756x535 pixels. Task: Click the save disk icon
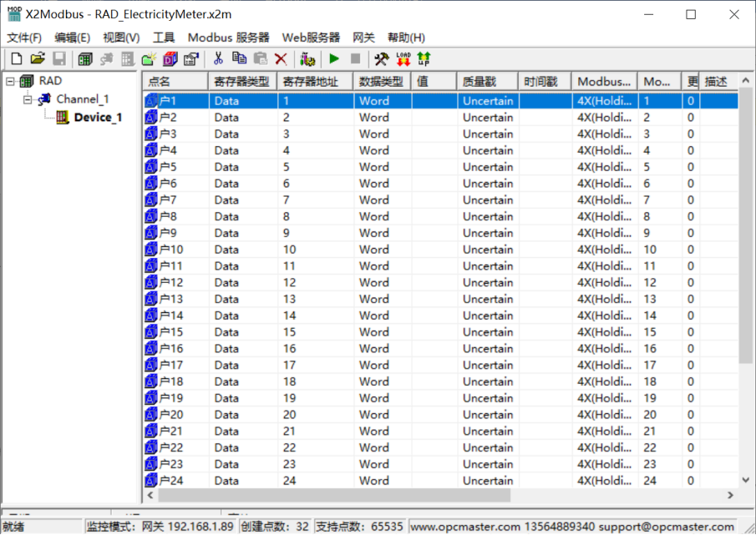pyautogui.click(x=58, y=58)
